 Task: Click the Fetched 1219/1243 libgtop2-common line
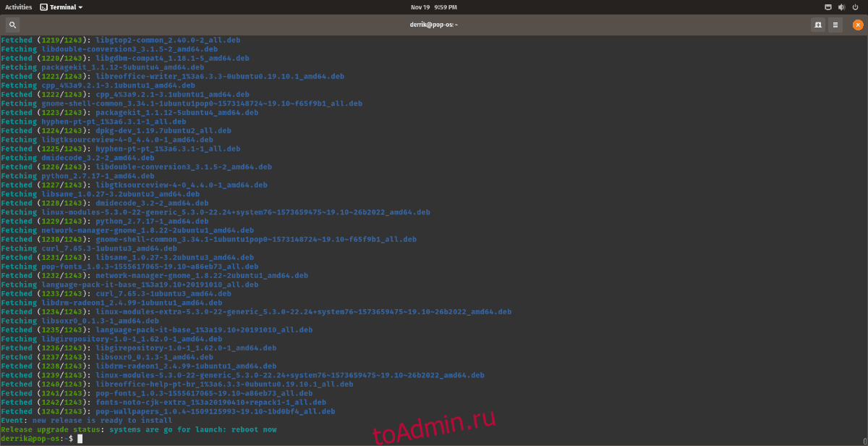(120, 40)
